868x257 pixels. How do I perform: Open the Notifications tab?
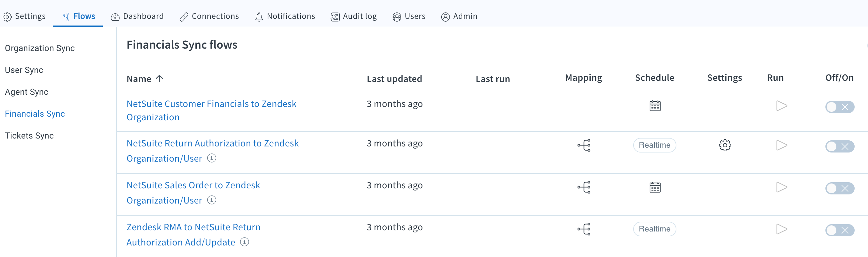[285, 16]
